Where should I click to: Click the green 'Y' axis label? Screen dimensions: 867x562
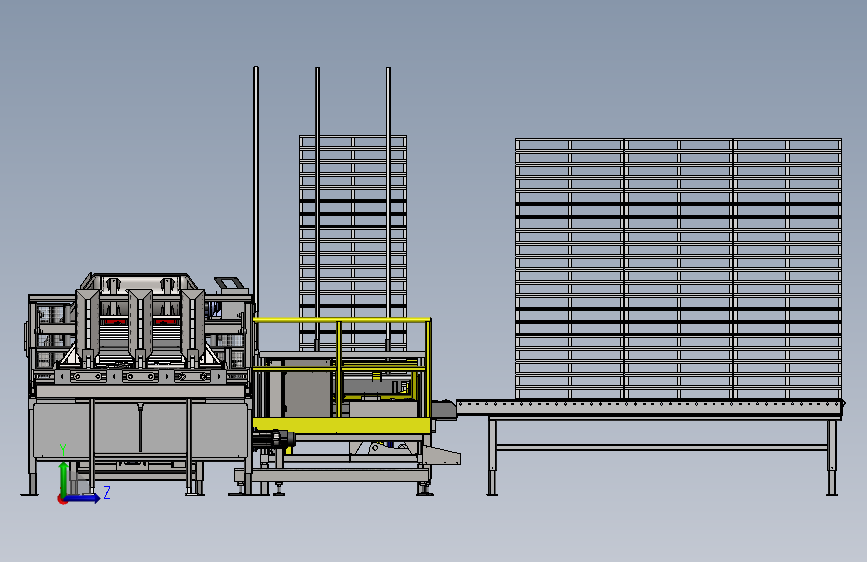click(x=63, y=450)
